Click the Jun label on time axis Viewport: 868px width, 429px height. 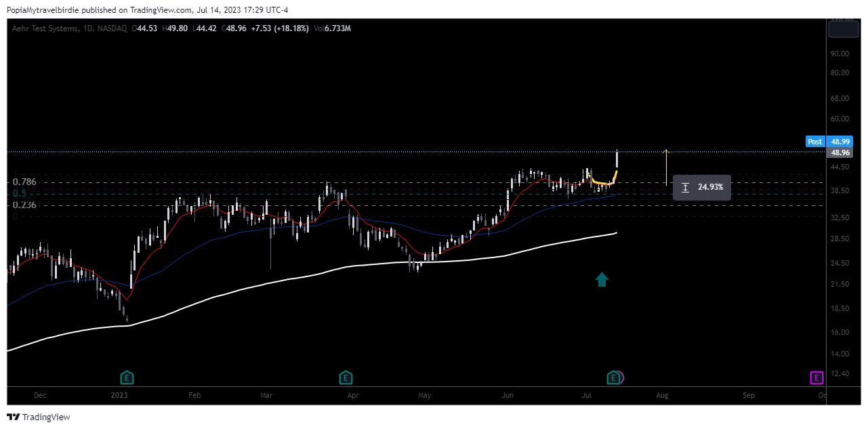pyautogui.click(x=508, y=395)
